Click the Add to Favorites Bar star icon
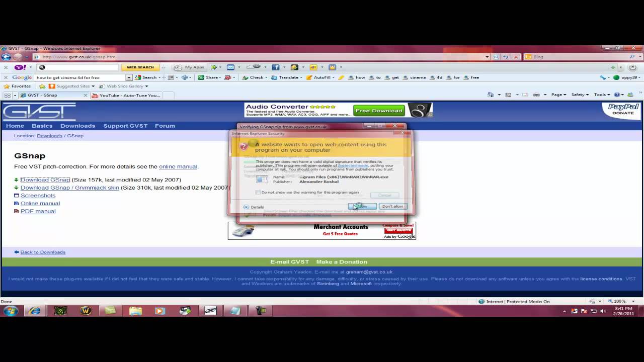This screenshot has width=644, height=362. pos(42,86)
